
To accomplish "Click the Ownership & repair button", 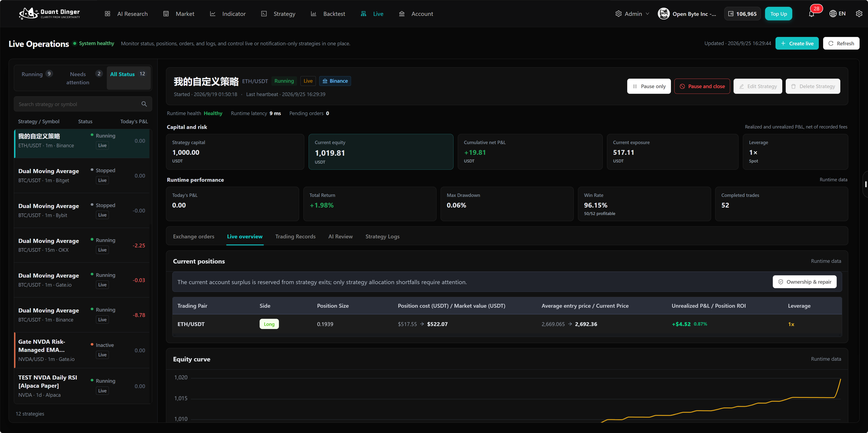I will point(804,282).
